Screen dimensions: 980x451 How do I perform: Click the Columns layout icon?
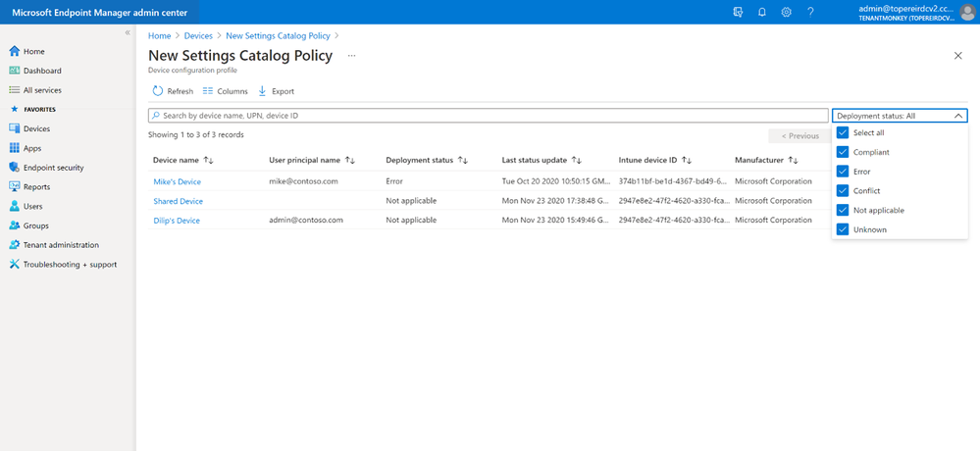click(208, 91)
